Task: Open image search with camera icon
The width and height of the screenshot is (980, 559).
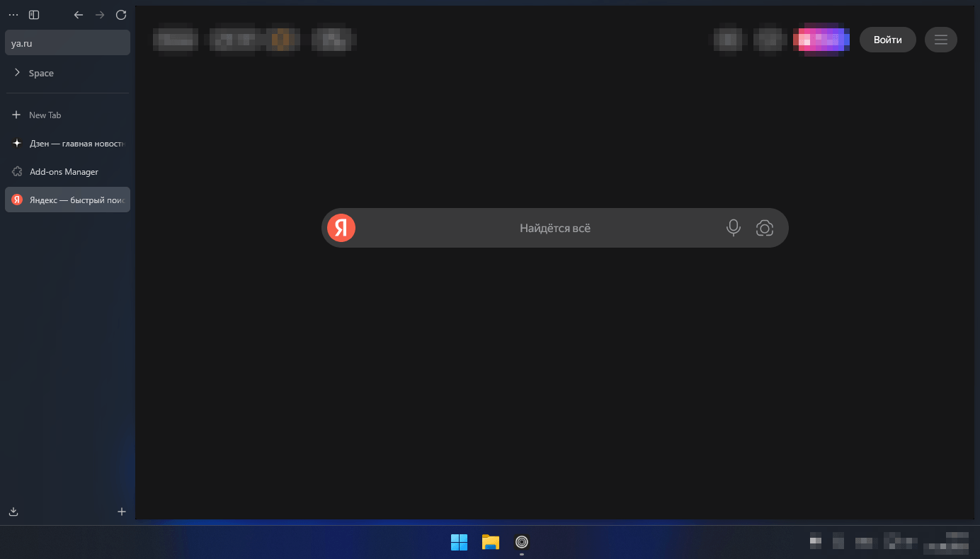Action: (765, 228)
